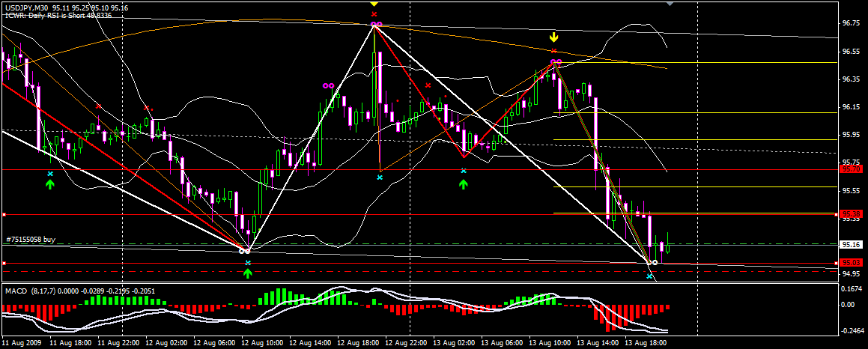Screen dimensions: 868x349
Task: Click the 94.95 price scale value
Action: [851, 273]
